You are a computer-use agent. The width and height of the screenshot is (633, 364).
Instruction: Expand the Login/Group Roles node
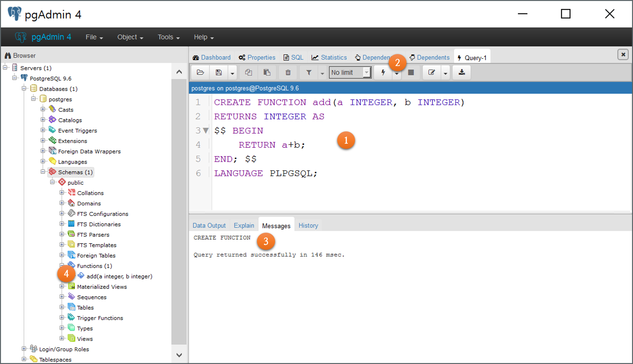(24, 348)
